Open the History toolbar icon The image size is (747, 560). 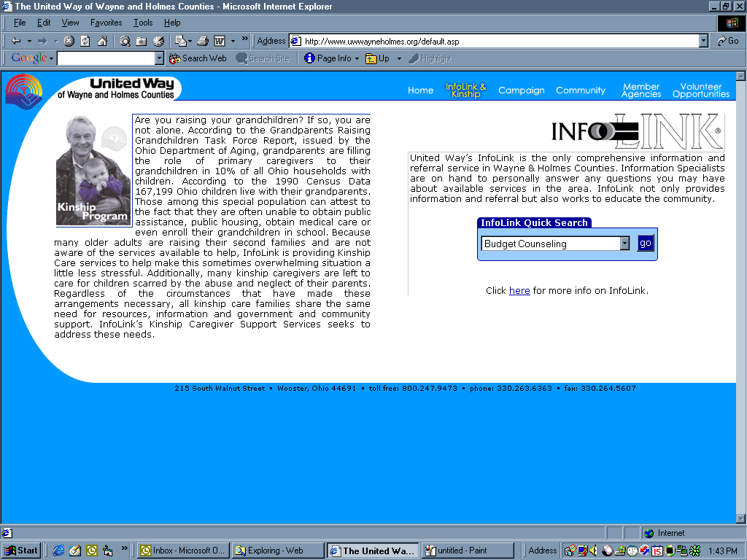point(158,41)
